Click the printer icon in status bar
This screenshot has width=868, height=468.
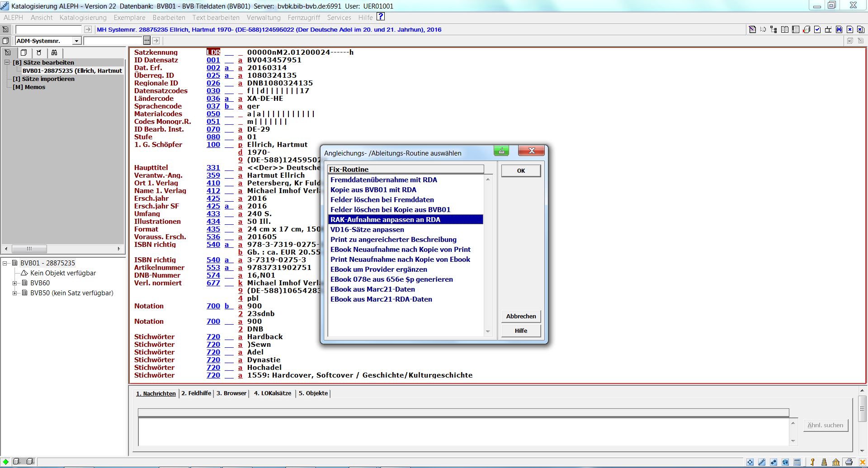(x=849, y=462)
